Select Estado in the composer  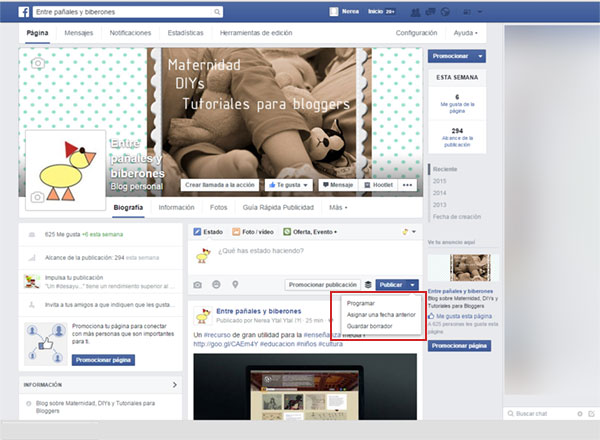click(x=208, y=232)
